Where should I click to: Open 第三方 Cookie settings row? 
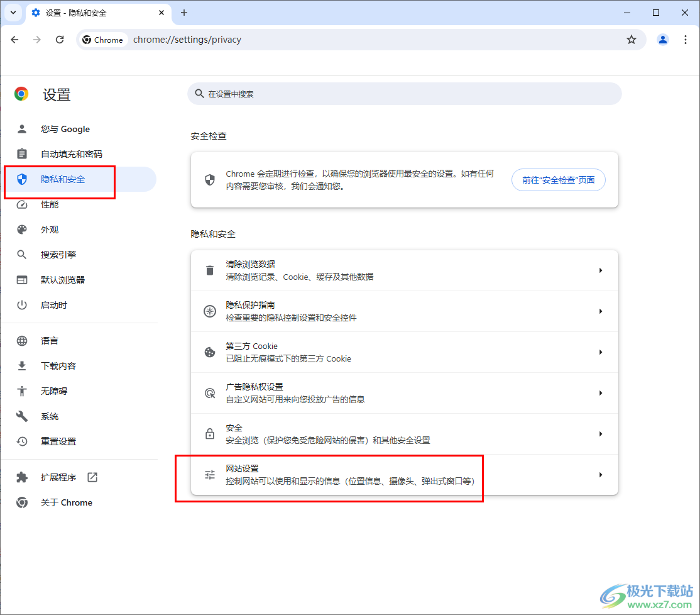[405, 352]
